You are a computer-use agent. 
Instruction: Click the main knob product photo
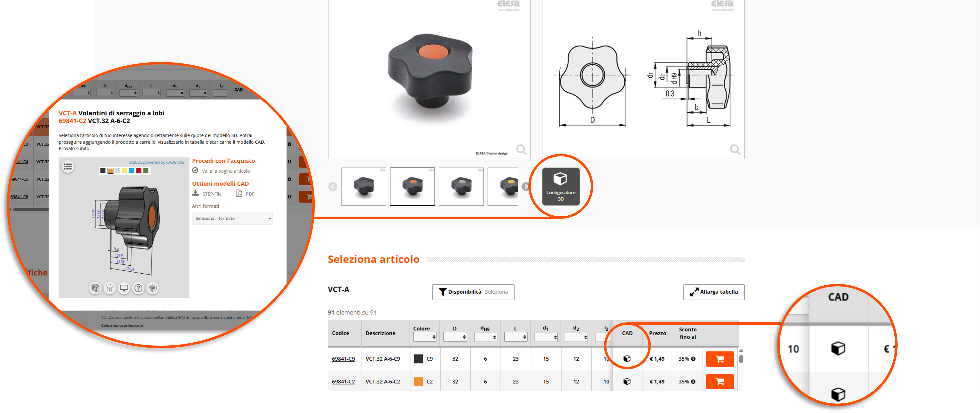[x=429, y=79]
